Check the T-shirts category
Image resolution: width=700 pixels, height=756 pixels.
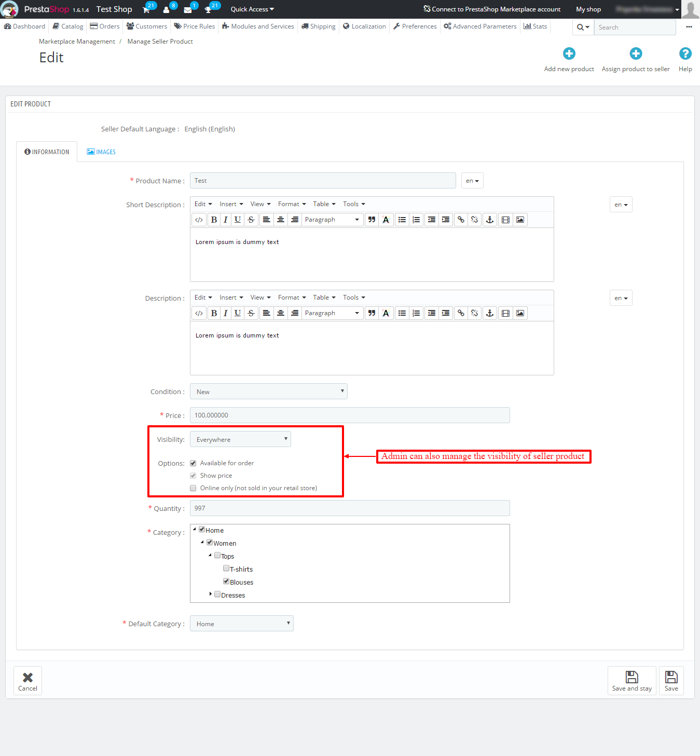tap(226, 569)
